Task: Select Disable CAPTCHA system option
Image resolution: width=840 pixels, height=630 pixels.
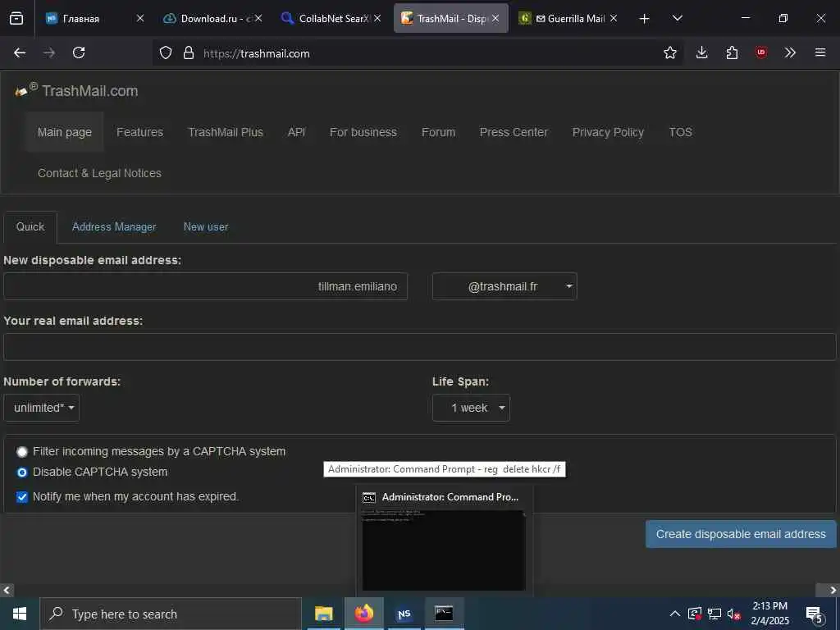Action: (22, 472)
